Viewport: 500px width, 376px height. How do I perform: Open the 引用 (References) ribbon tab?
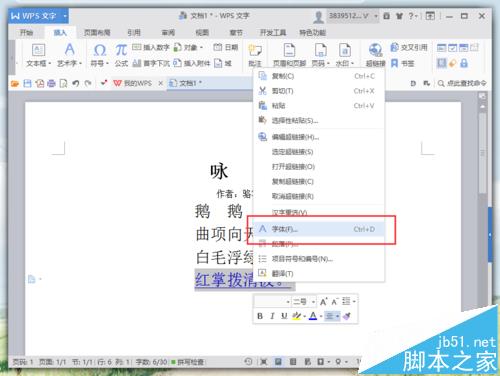click(134, 32)
